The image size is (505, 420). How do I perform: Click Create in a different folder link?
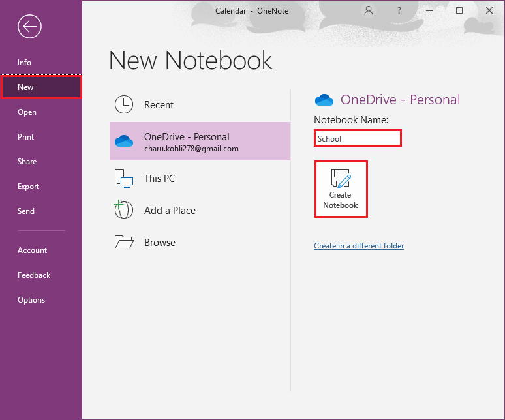coord(359,246)
